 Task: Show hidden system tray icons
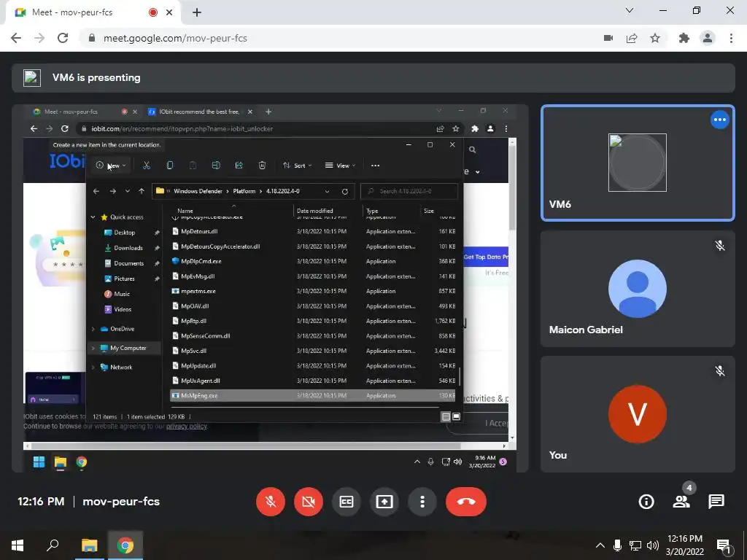pos(600,545)
